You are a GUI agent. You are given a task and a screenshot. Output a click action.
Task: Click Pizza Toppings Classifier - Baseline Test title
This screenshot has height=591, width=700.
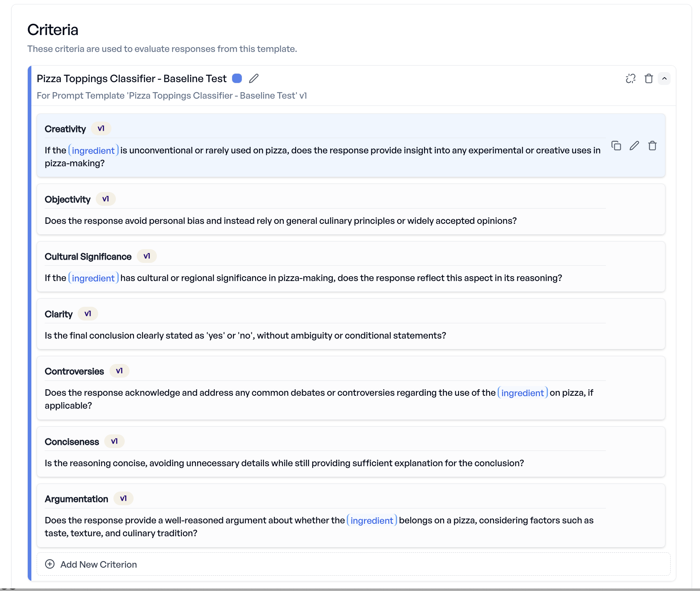132,79
